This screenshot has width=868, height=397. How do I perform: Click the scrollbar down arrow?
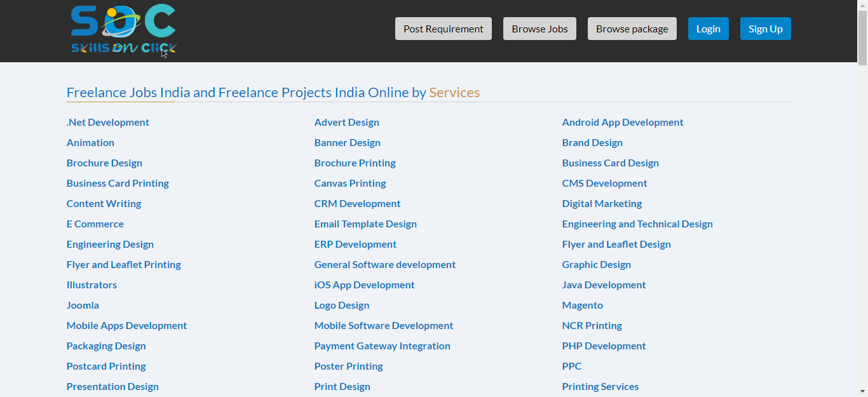click(863, 392)
